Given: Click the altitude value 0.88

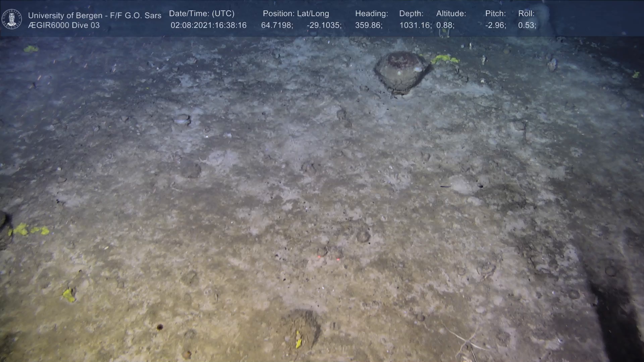Looking at the screenshot, I should tap(445, 25).
